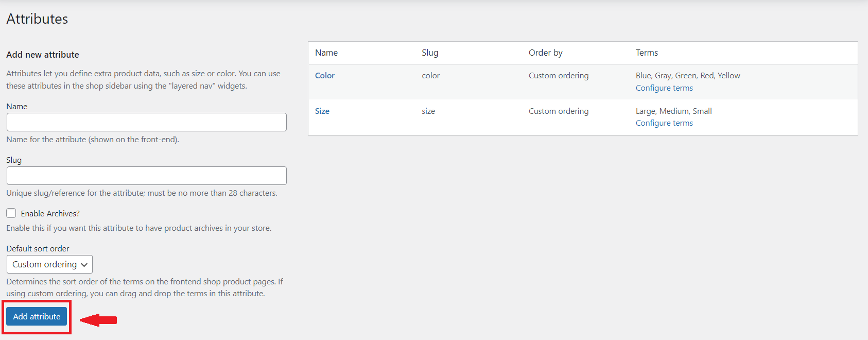
Task: Tick the Enable Archives checkbox
Action: pos(11,213)
